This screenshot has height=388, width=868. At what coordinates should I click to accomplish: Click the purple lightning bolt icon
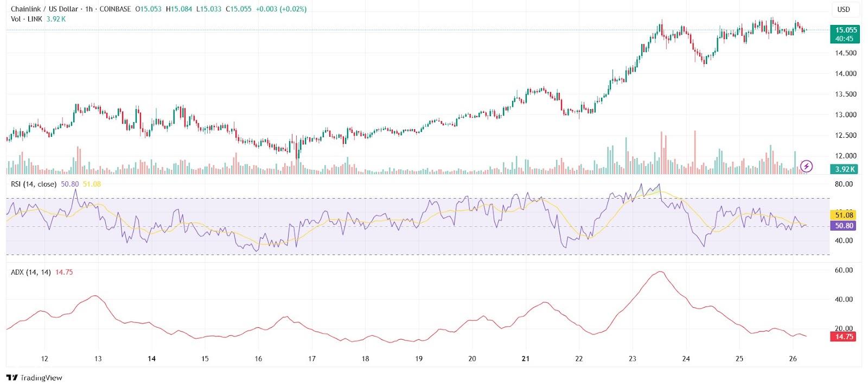(807, 166)
